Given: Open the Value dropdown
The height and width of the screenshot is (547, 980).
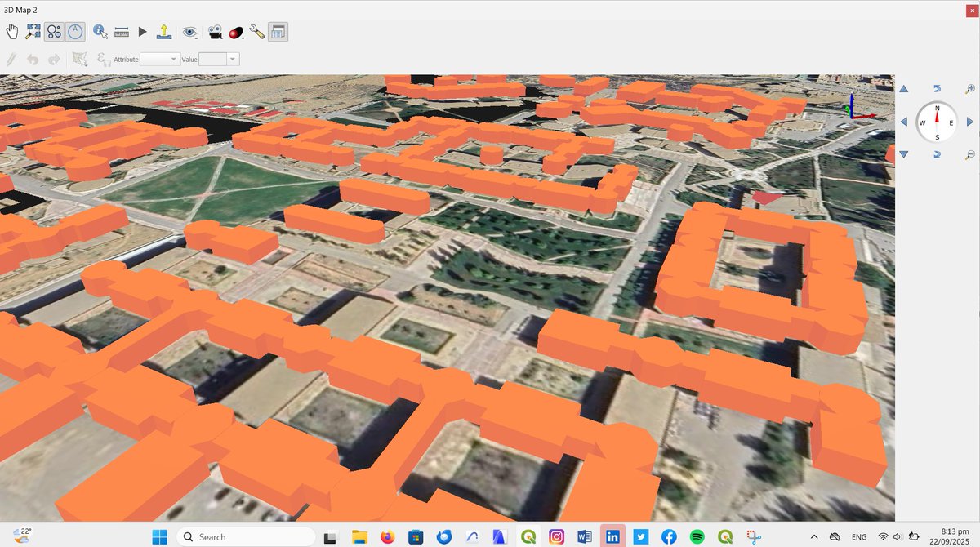Looking at the screenshot, I should 234,59.
